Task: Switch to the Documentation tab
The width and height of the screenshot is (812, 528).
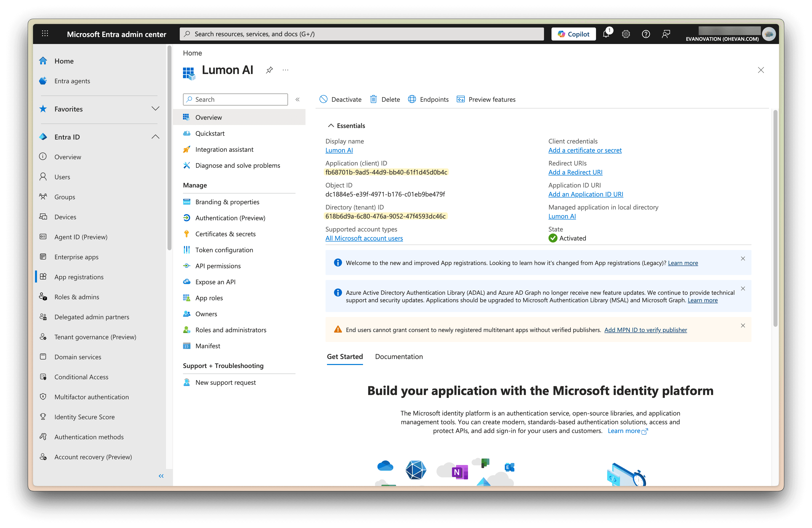Action: pyautogui.click(x=398, y=356)
